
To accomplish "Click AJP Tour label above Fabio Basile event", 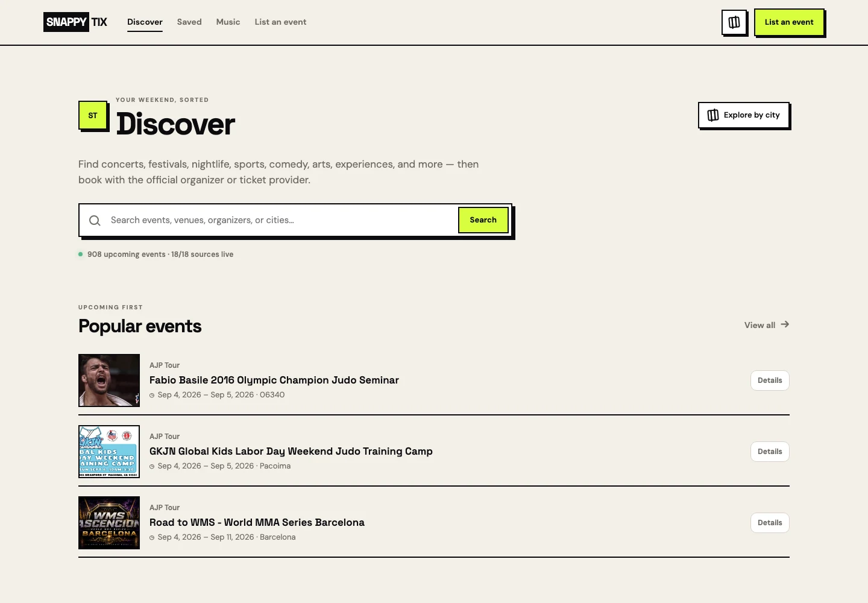I will tap(165, 365).
